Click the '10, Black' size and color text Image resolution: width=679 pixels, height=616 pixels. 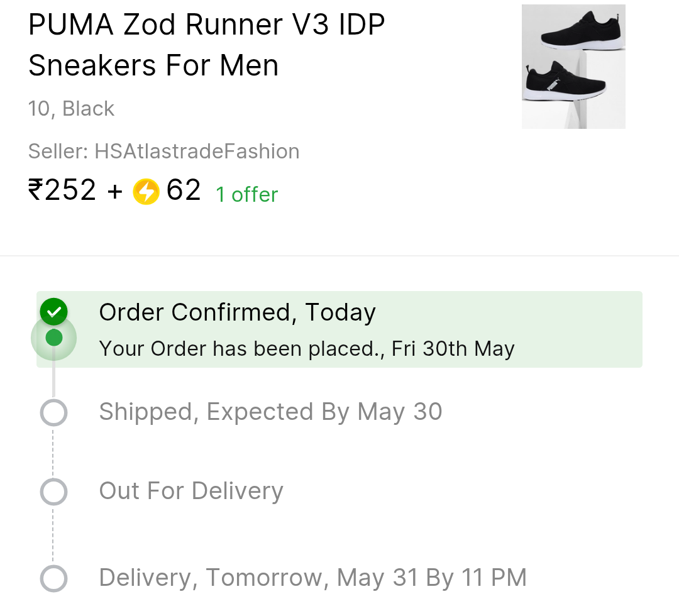coord(71,109)
